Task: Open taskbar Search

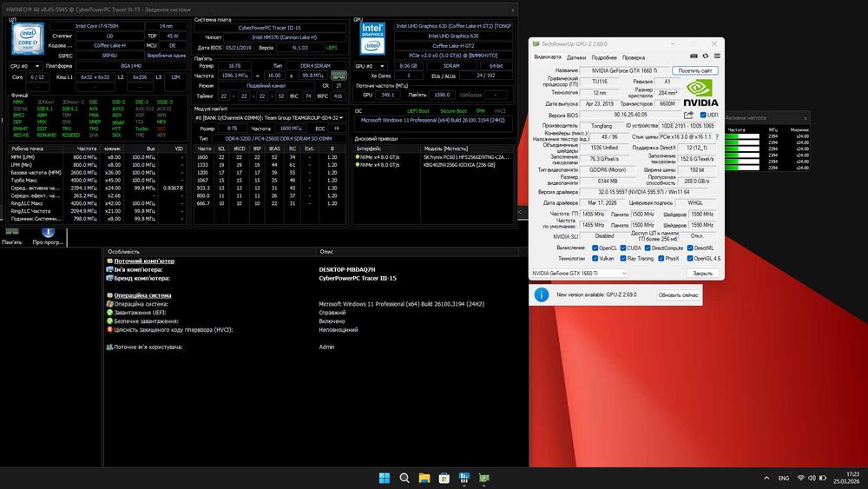Action: point(404,478)
